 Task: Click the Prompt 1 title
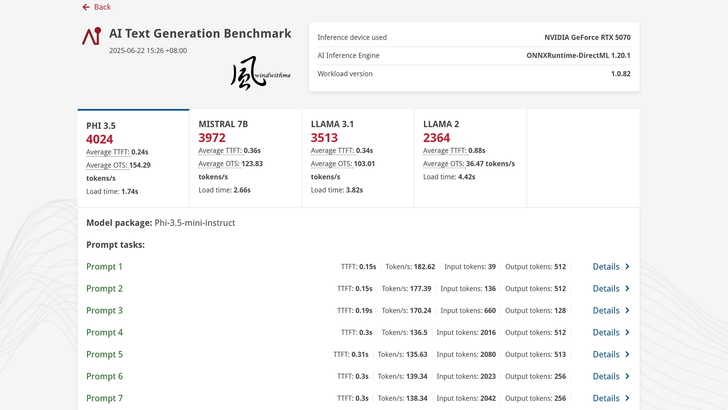104,267
